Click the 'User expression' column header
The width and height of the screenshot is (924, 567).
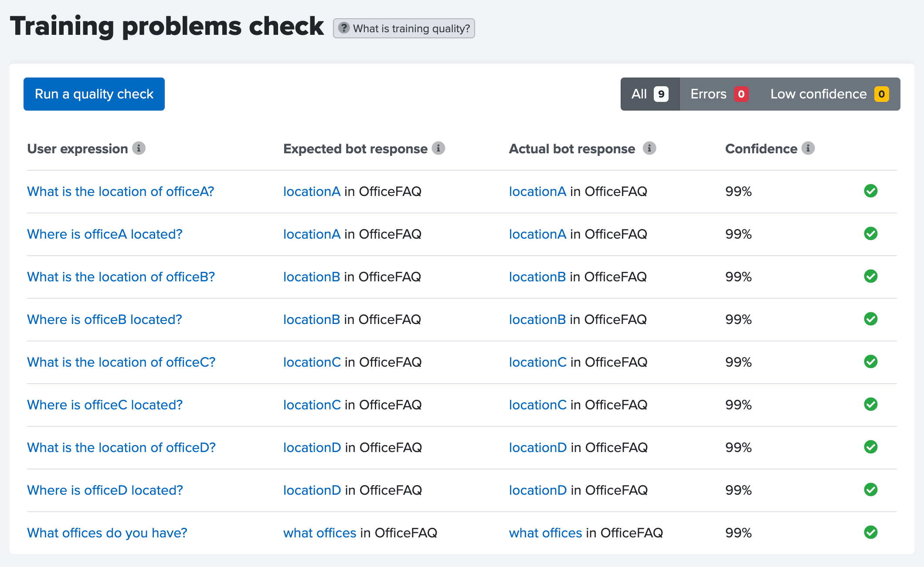pos(78,149)
